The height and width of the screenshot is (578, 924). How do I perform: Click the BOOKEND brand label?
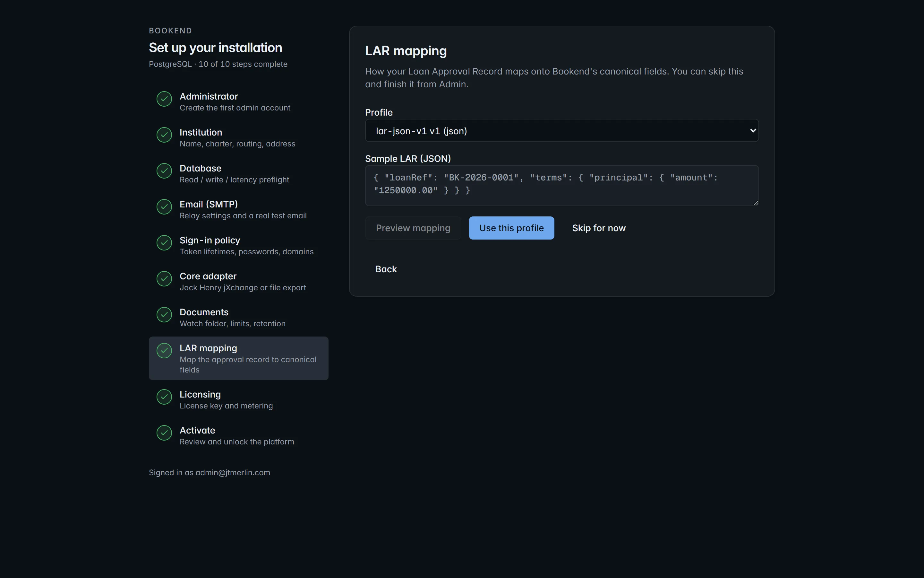(170, 31)
